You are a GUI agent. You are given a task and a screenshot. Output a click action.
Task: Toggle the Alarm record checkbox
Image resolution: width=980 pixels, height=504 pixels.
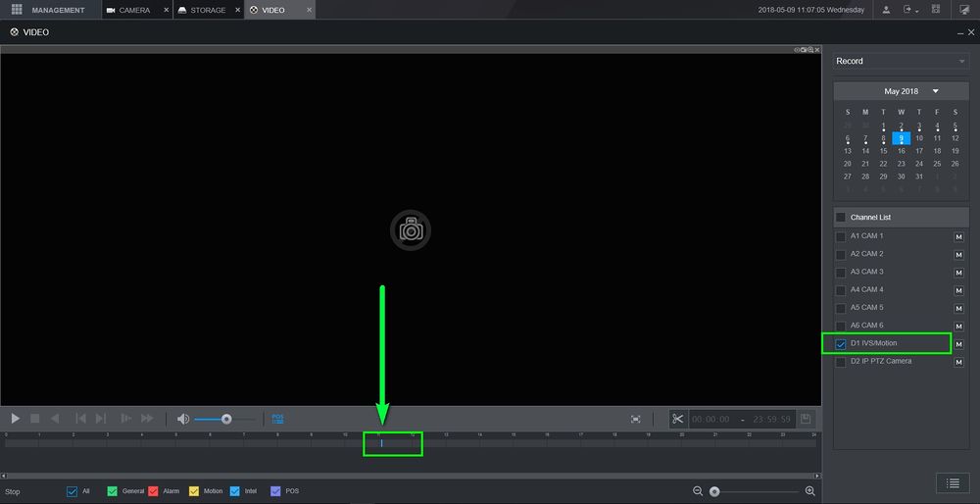pos(153,491)
